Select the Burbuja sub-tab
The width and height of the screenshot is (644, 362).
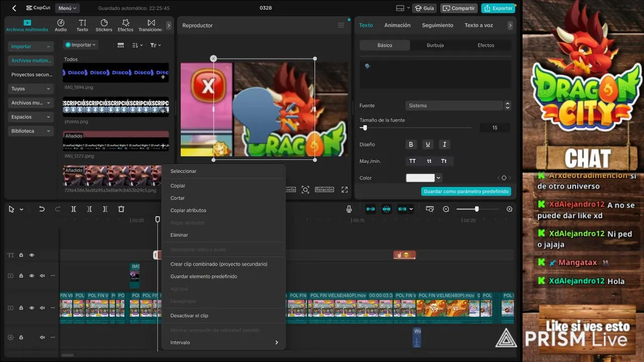coord(435,45)
